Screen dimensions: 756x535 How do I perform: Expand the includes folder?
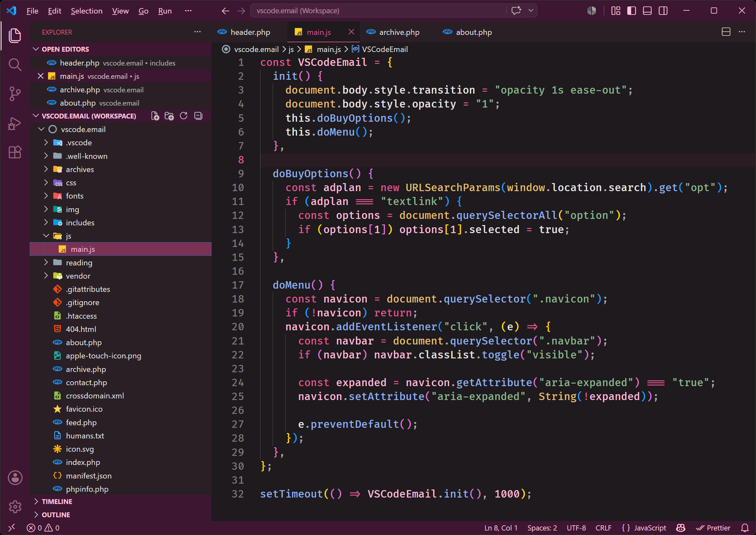click(120, 223)
